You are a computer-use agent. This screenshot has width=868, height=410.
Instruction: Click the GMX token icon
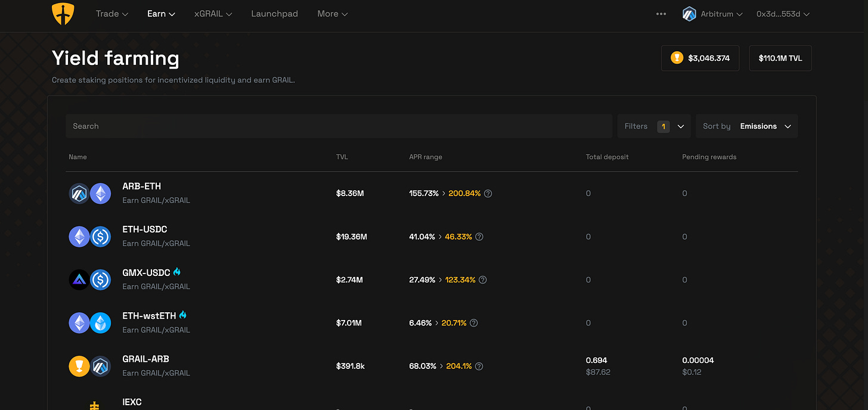point(79,279)
